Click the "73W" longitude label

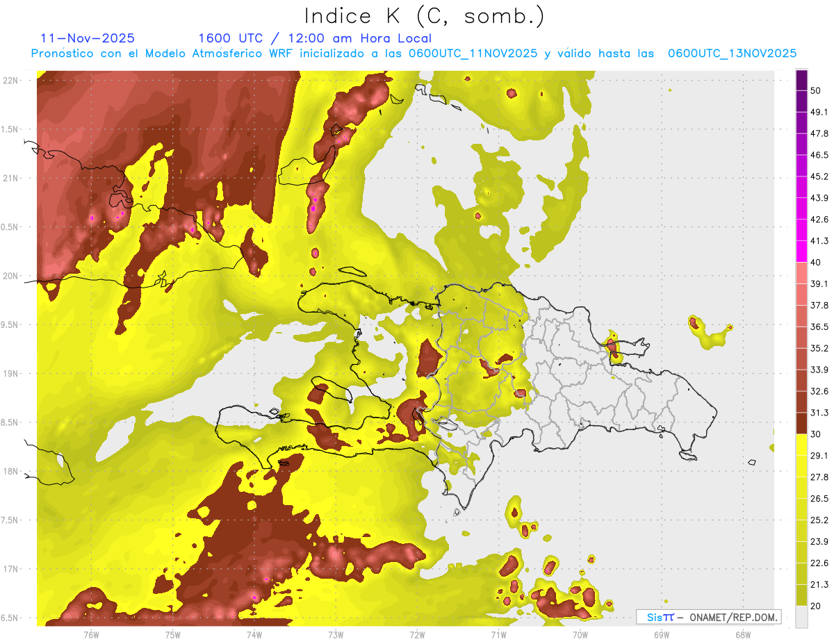click(x=336, y=635)
